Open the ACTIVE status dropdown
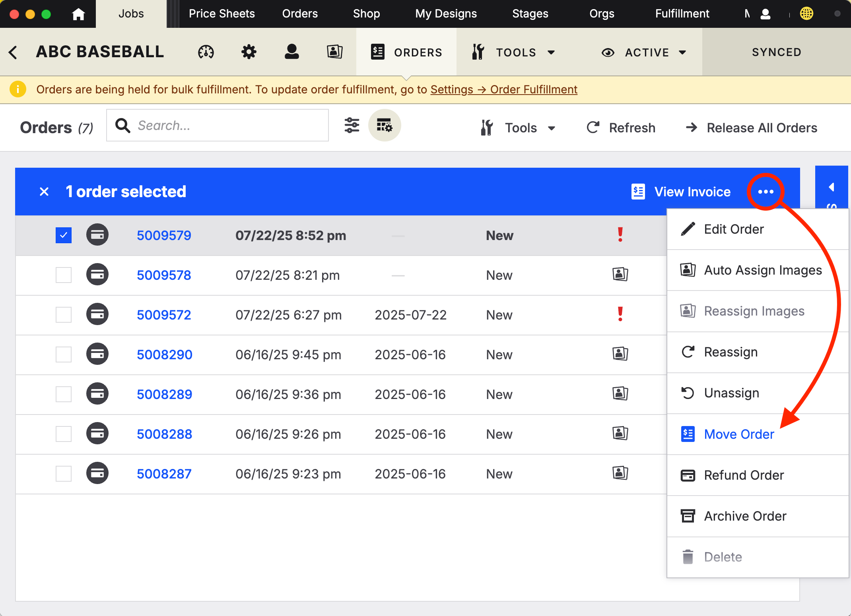Viewport: 851px width, 616px height. tap(647, 52)
